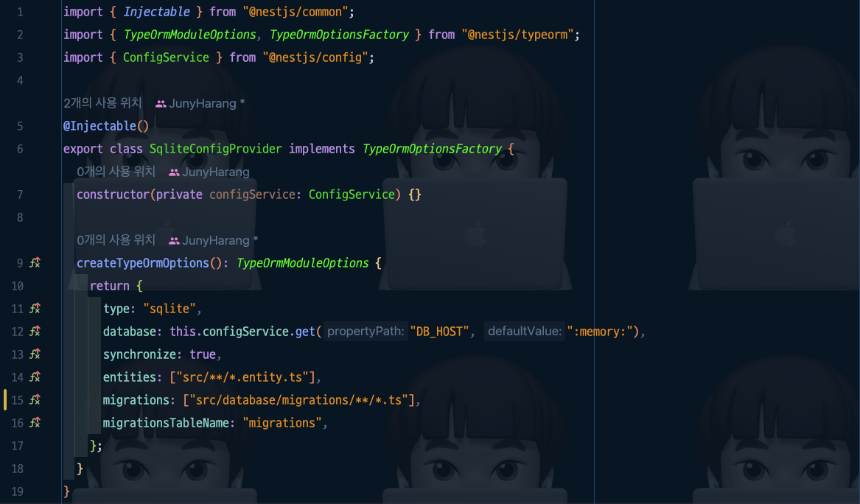Click the migrations path string
The image size is (860, 504).
tap(298, 400)
